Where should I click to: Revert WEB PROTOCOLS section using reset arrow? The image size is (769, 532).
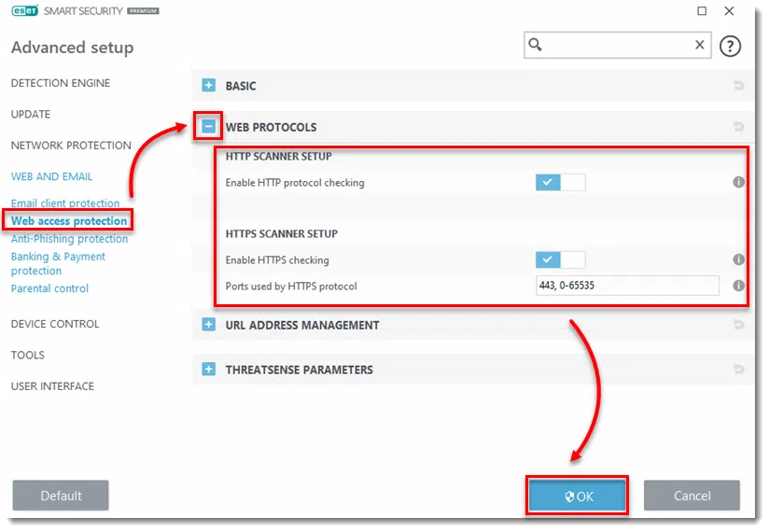point(738,127)
